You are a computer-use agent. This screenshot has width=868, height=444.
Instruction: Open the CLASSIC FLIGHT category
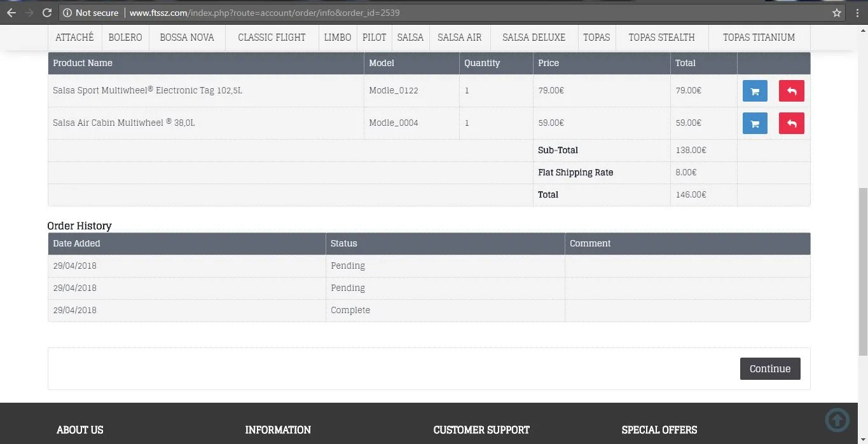coord(272,37)
